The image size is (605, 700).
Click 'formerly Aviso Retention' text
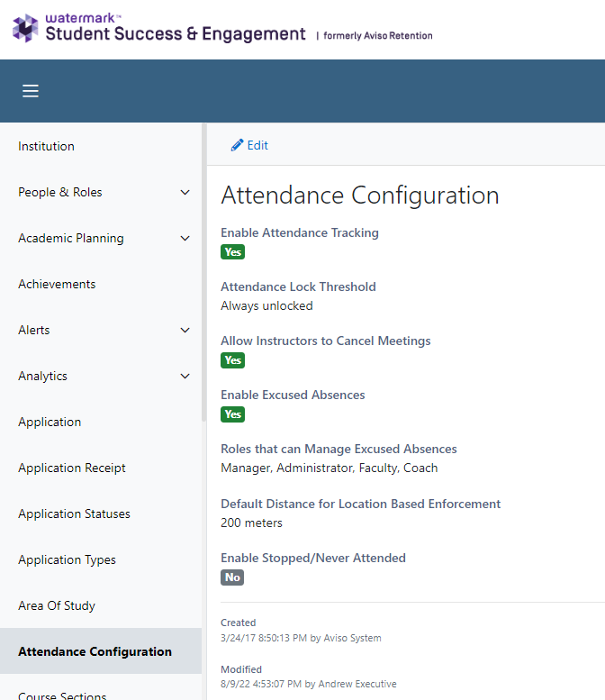point(378,36)
